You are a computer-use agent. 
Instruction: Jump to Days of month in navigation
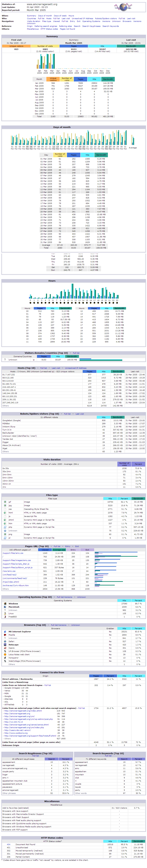pyautogui.click(x=45, y=16)
